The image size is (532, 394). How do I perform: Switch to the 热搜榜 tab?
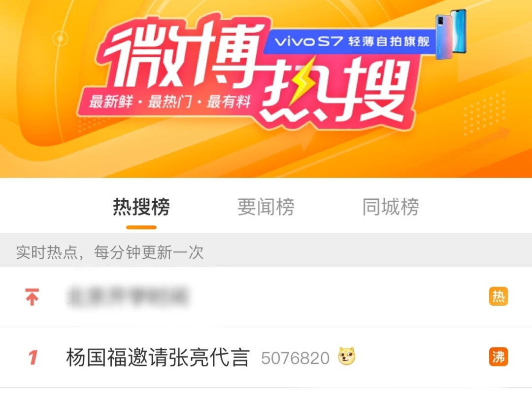141,207
